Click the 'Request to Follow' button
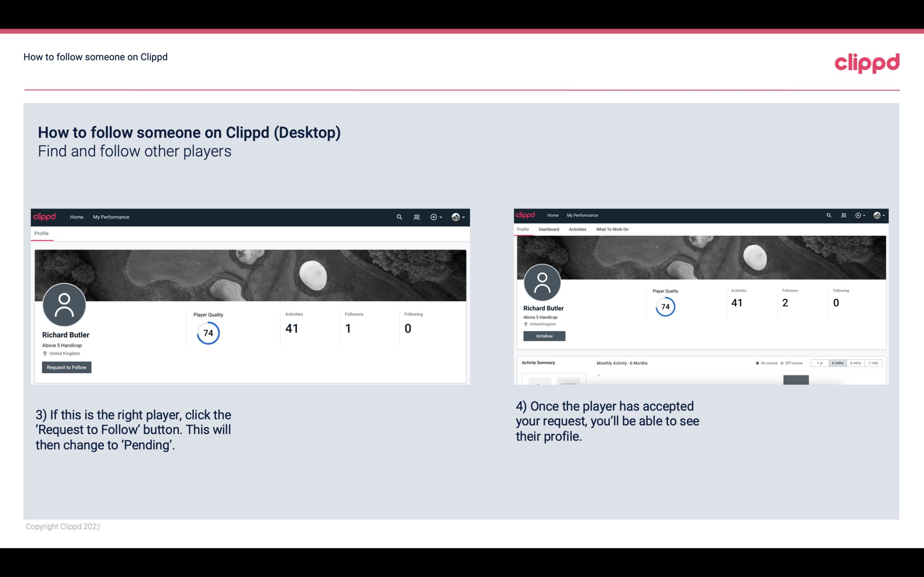This screenshot has height=577, width=924. pyautogui.click(x=67, y=367)
